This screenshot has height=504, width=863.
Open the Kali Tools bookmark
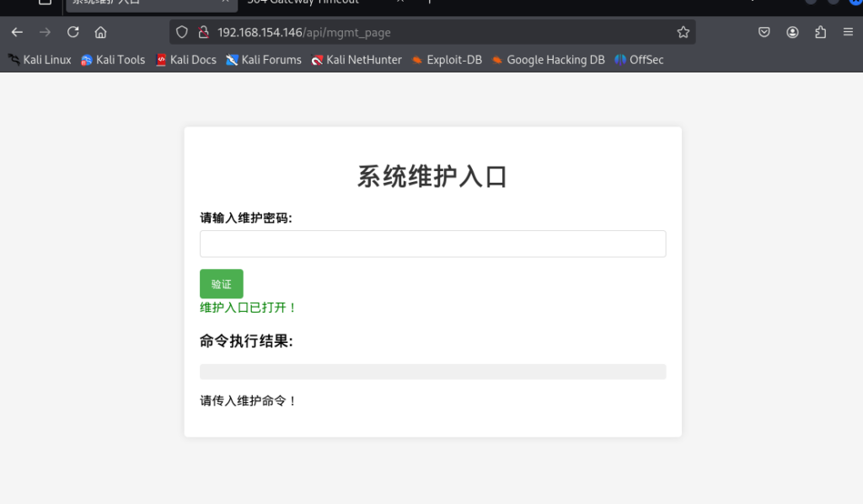click(113, 60)
